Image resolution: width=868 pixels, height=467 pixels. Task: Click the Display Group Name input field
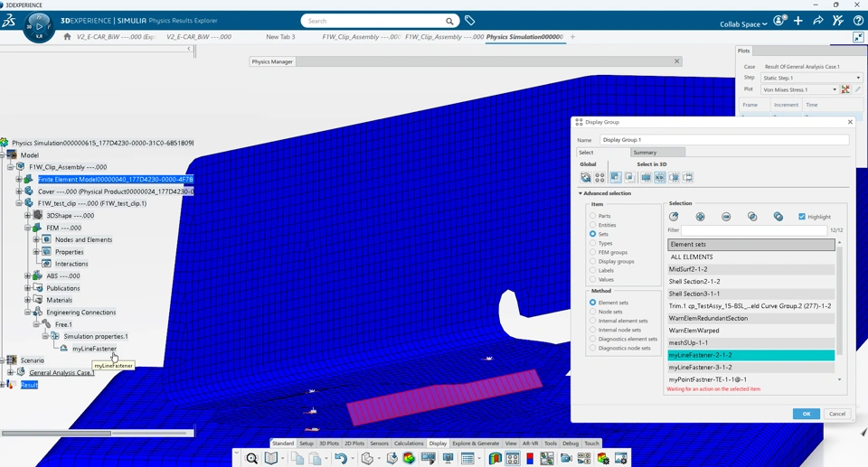[724, 140]
